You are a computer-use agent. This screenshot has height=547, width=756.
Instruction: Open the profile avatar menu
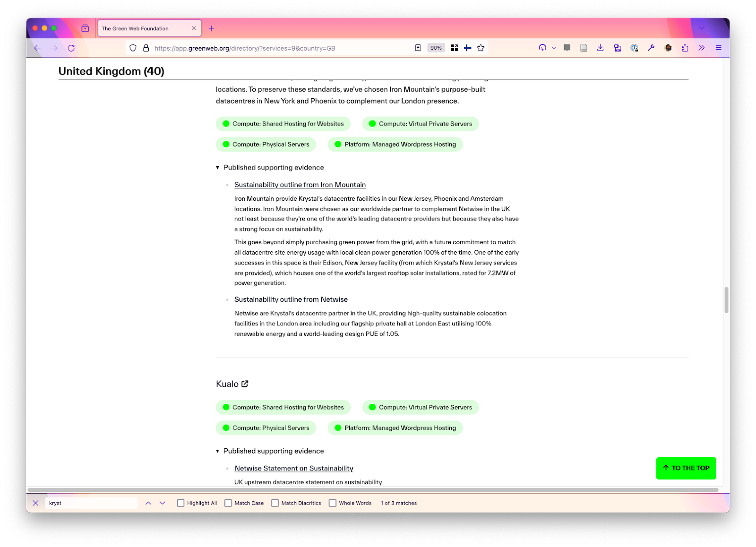pyautogui.click(x=668, y=48)
